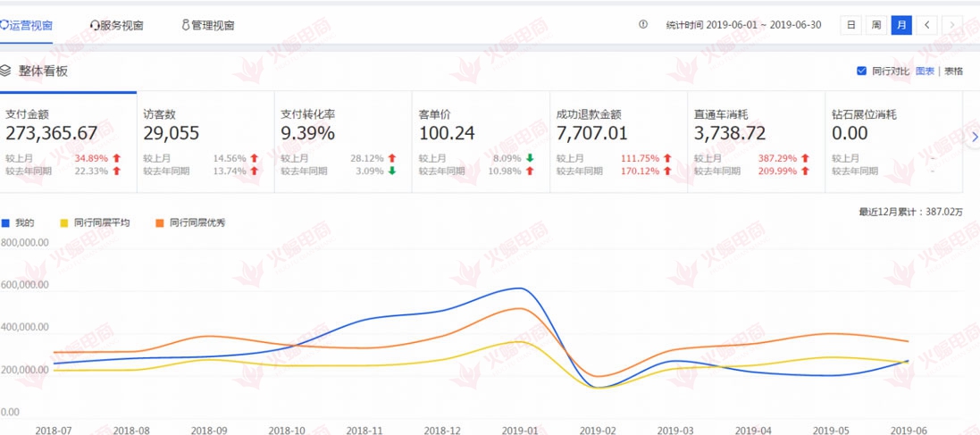
Task: Click the 图表 view link
Action: pos(925,71)
